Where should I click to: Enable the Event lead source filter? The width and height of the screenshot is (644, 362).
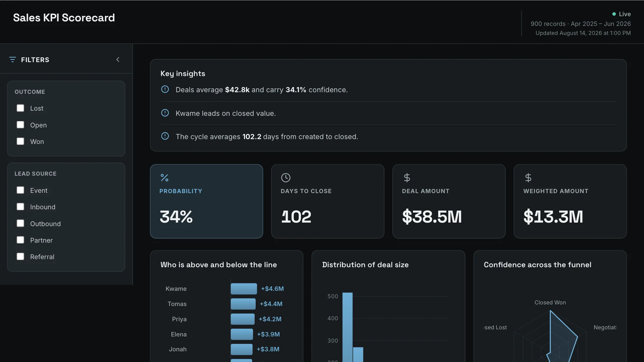click(x=20, y=190)
